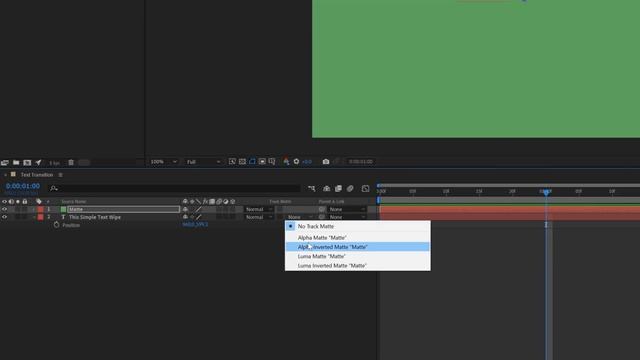Click the interpret footage icon in project panel
The height and width of the screenshot is (360, 640).
[x=5, y=162]
